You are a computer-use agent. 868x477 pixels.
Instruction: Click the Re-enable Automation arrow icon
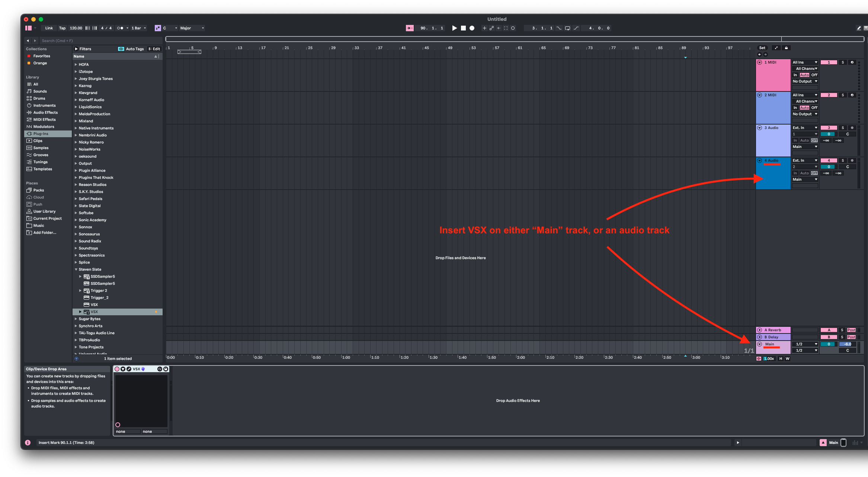click(x=499, y=28)
